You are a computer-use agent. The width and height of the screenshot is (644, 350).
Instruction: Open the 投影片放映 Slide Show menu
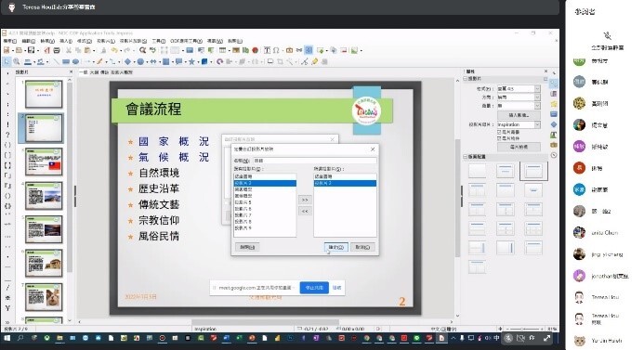[133, 41]
